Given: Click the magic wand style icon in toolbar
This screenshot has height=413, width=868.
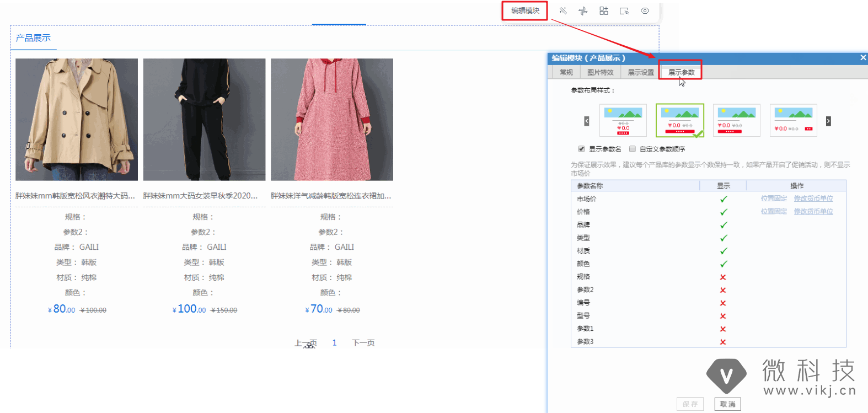Looking at the screenshot, I should 563,11.
